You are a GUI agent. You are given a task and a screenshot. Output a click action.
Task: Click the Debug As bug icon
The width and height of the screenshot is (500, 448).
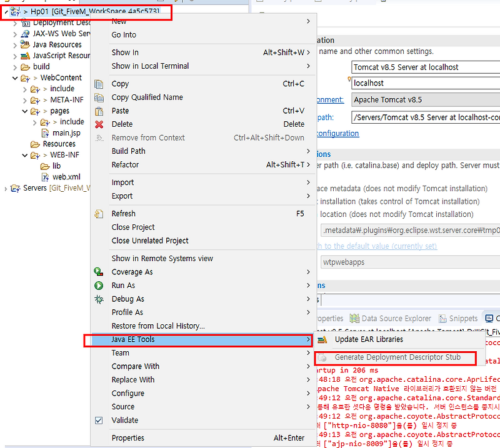click(98, 299)
